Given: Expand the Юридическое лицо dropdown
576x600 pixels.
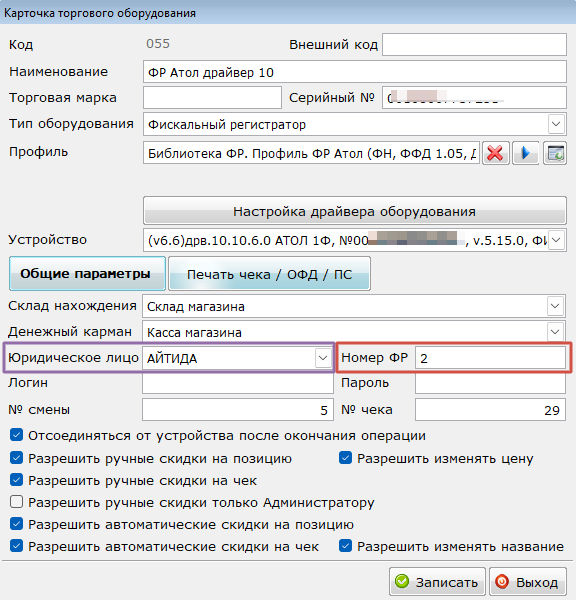Looking at the screenshot, I should pyautogui.click(x=323, y=358).
